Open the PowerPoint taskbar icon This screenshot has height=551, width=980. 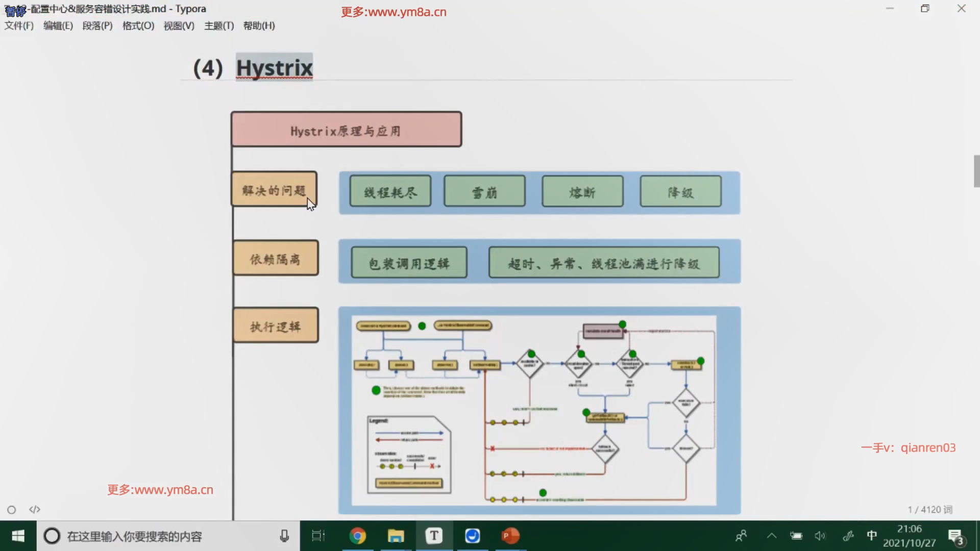click(510, 536)
